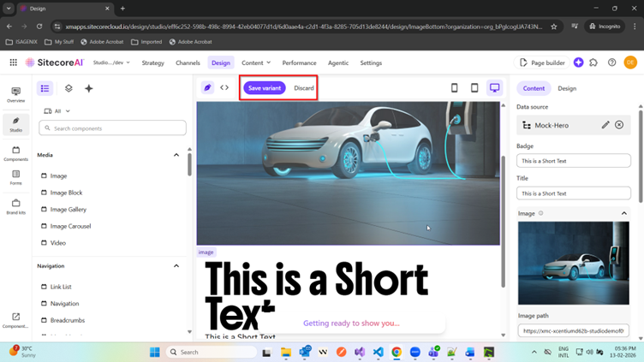The image size is (644, 362).
Task: Click the Image field info icon
Action: tap(541, 213)
